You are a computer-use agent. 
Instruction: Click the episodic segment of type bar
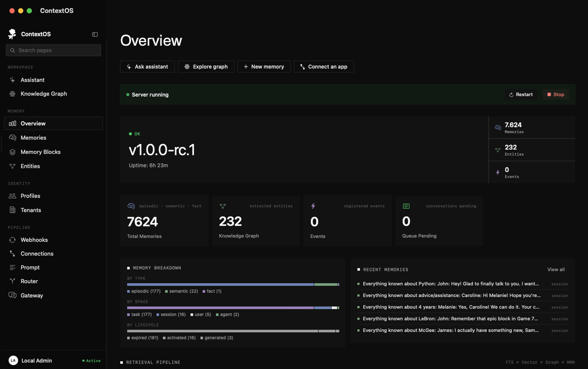[x=220, y=285]
